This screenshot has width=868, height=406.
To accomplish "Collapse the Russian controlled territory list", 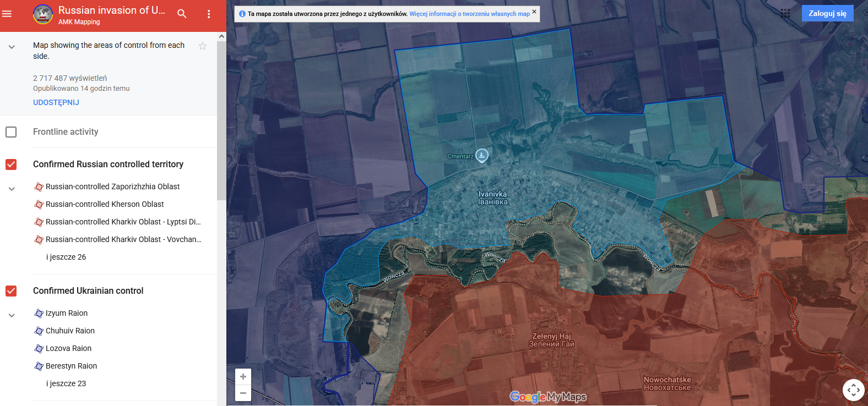I will point(12,189).
